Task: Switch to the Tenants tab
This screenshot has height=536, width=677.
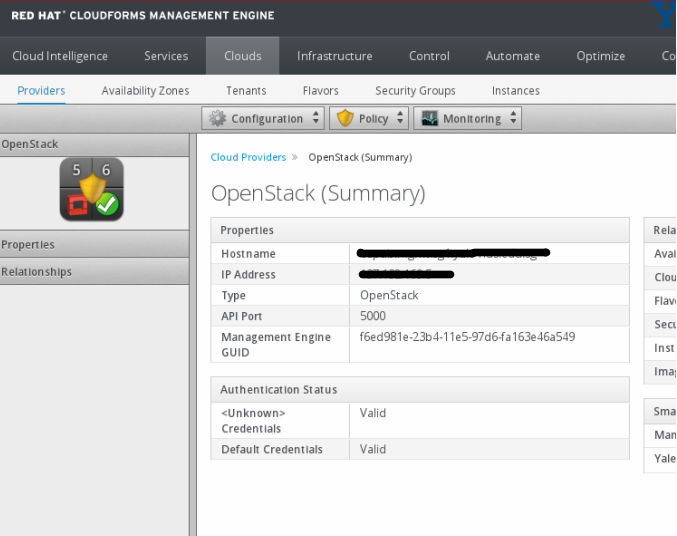Action: pyautogui.click(x=246, y=91)
